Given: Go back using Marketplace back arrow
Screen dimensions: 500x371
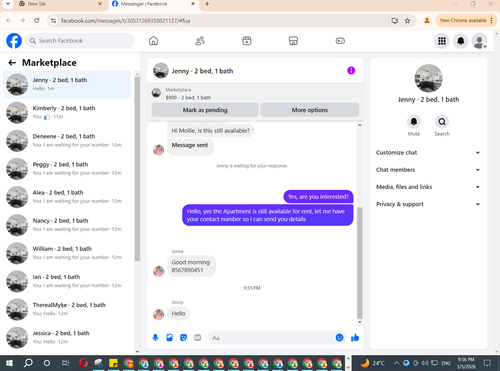Looking at the screenshot, I should click(12, 63).
